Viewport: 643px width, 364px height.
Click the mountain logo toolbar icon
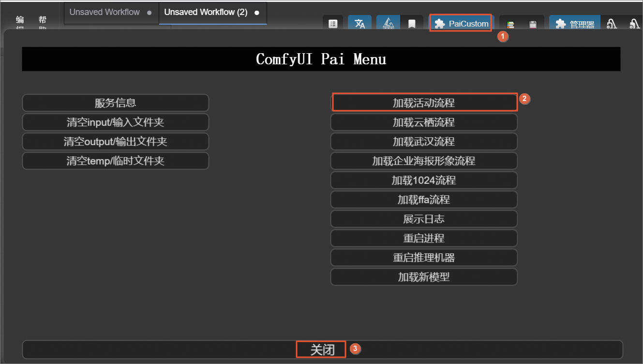[389, 24]
